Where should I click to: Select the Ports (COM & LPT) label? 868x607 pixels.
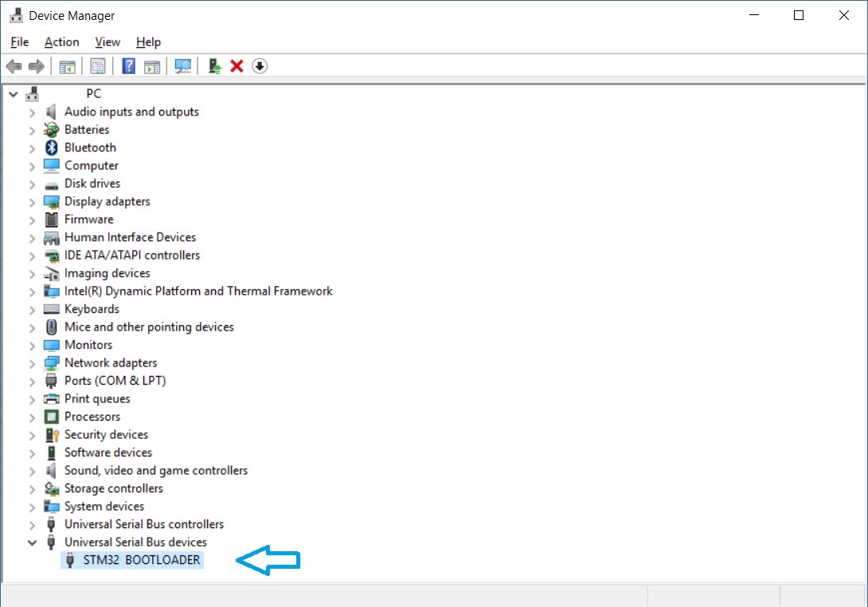pyautogui.click(x=115, y=381)
